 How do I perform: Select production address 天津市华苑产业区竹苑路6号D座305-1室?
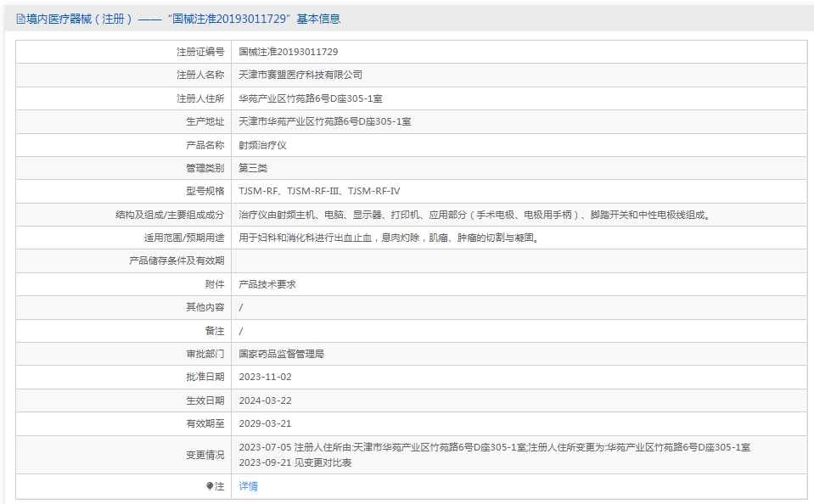[x=325, y=121]
